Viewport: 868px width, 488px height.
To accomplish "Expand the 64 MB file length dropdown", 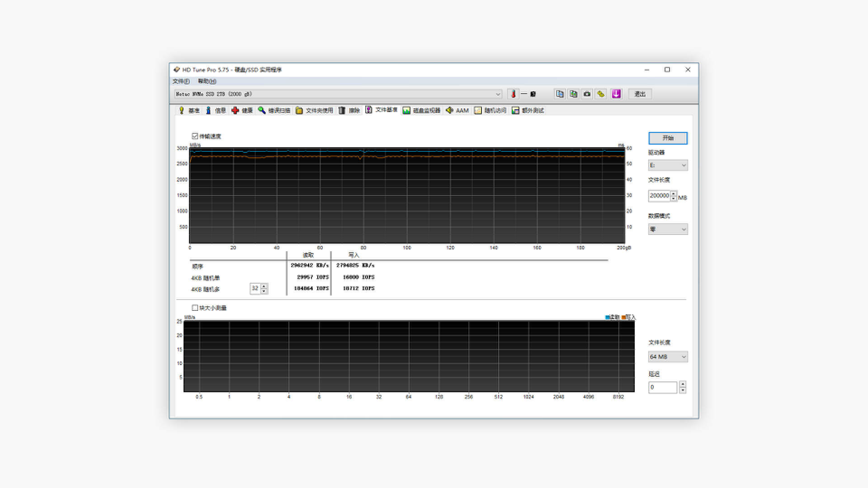I will tap(668, 357).
